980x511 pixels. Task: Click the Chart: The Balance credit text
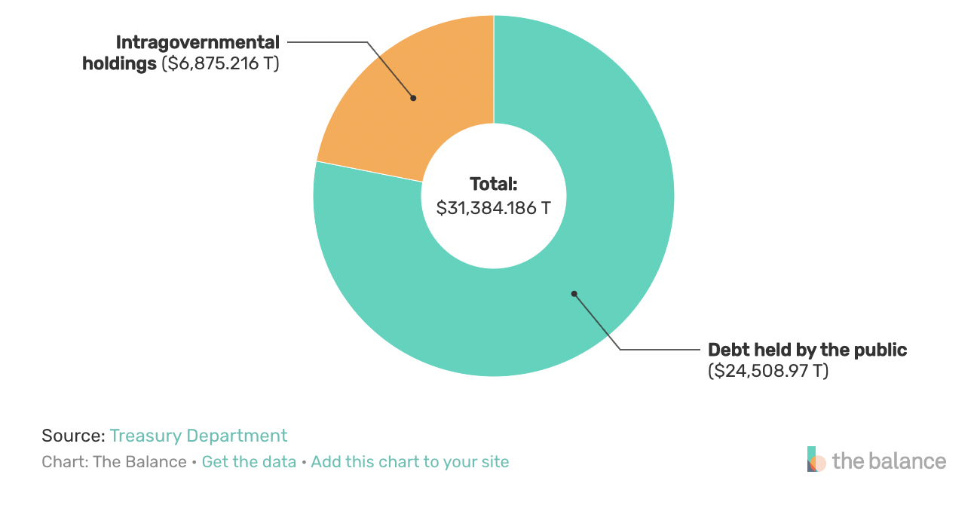pos(114,462)
